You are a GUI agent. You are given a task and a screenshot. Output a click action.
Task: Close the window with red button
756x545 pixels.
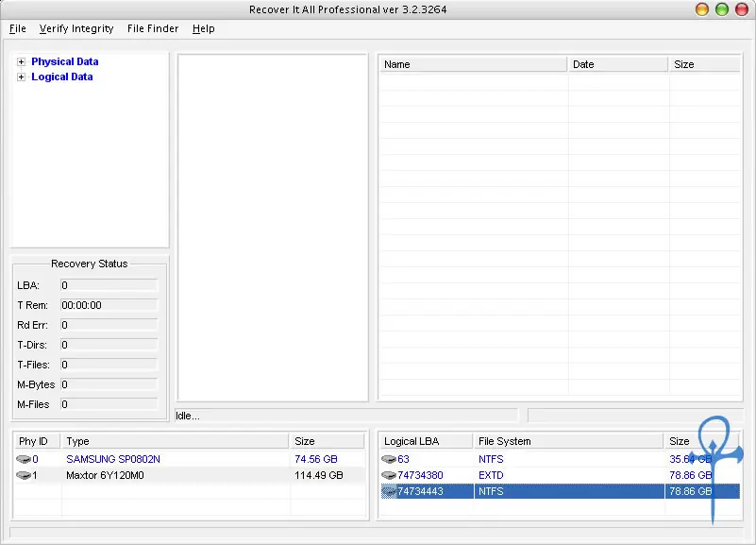(742, 9)
